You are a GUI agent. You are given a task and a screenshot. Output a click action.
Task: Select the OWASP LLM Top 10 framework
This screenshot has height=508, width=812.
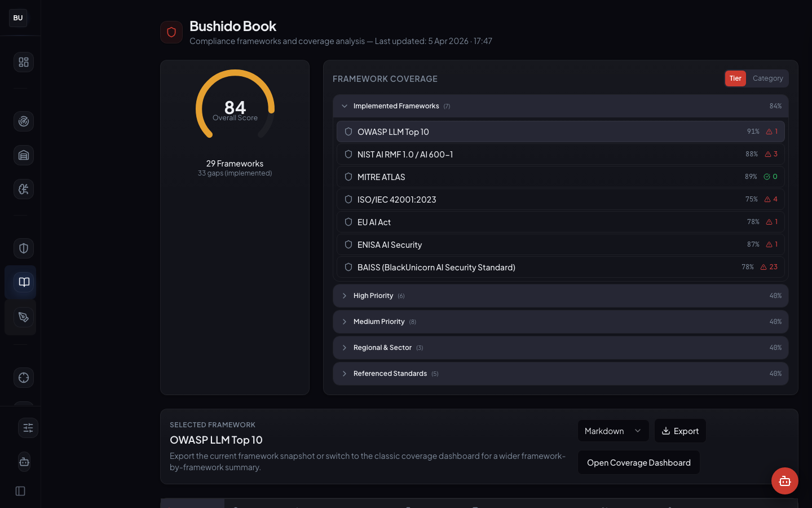click(x=561, y=132)
